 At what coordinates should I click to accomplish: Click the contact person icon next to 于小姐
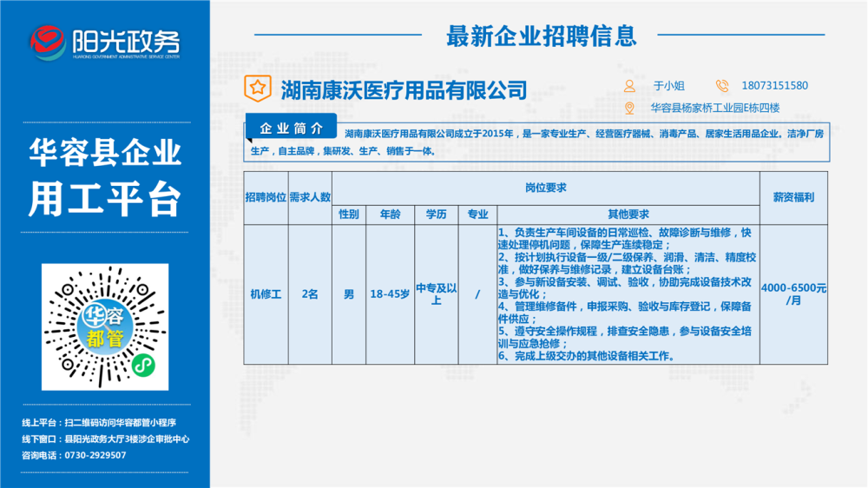(x=629, y=86)
